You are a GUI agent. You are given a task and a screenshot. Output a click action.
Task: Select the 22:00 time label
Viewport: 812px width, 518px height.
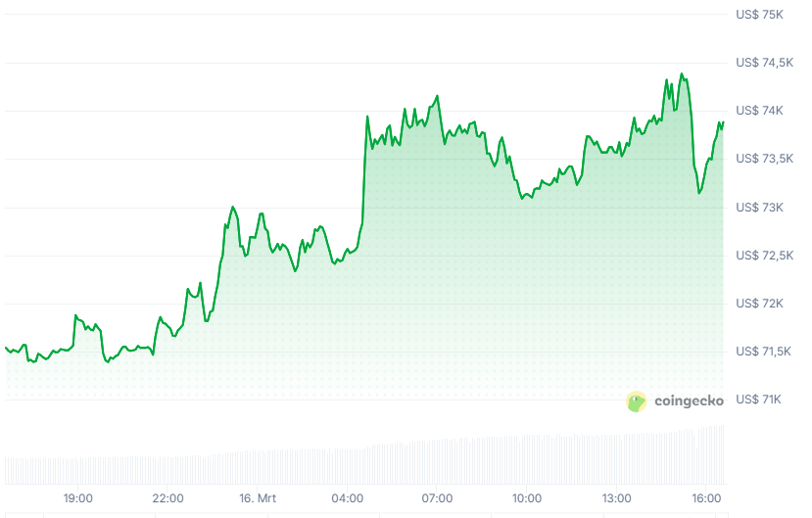(x=168, y=497)
